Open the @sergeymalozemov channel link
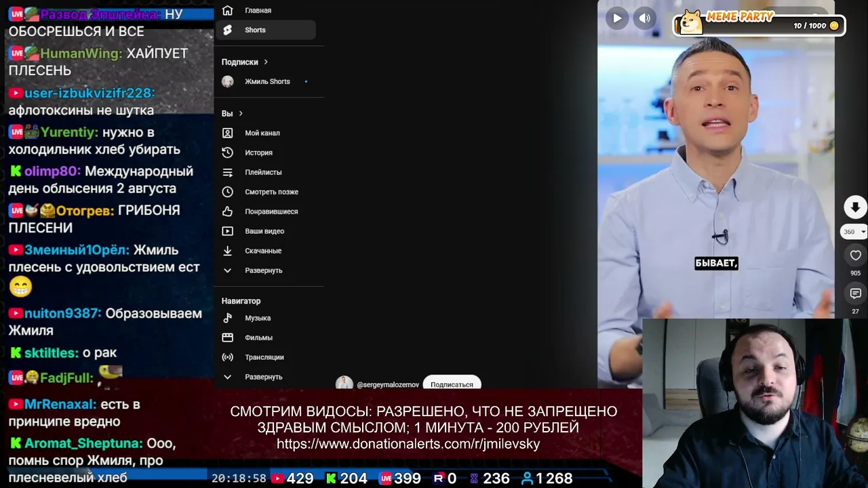 pyautogui.click(x=388, y=385)
